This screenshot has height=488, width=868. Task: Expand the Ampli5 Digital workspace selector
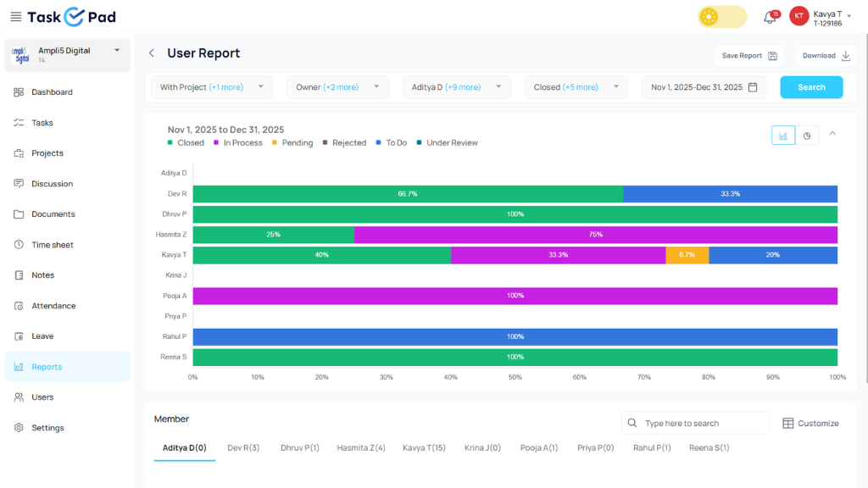(x=68, y=55)
